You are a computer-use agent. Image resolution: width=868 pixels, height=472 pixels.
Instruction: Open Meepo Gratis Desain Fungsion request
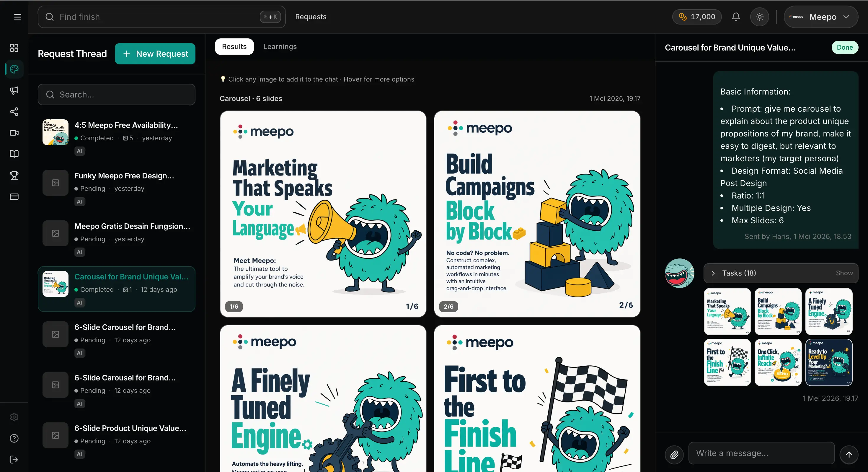pyautogui.click(x=117, y=238)
